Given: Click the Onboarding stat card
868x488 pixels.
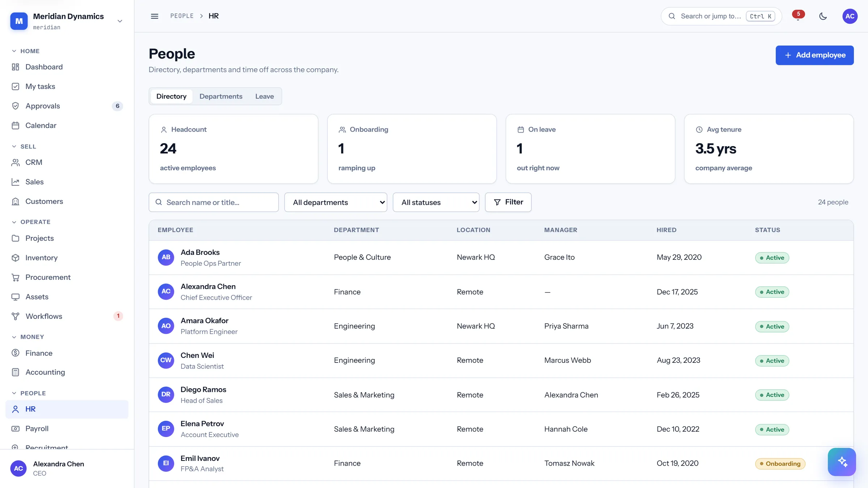Looking at the screenshot, I should (x=412, y=149).
